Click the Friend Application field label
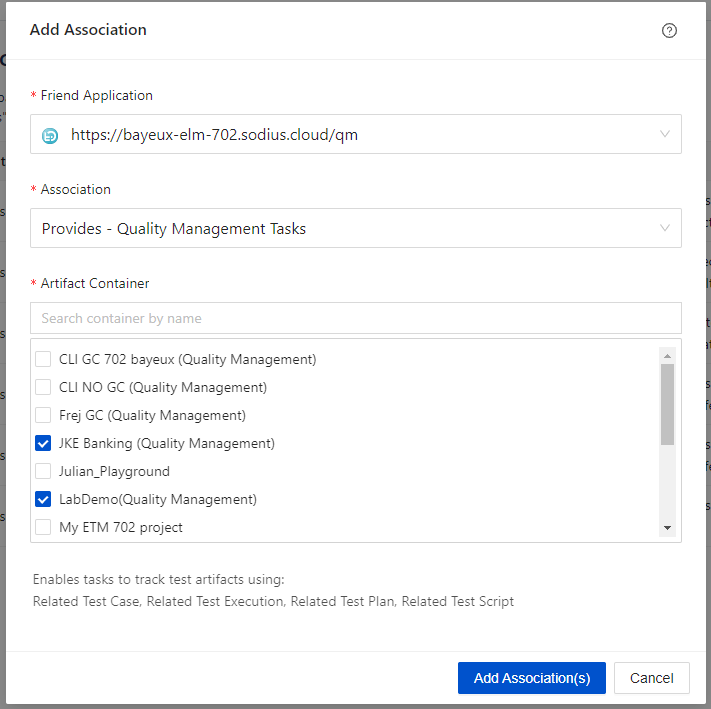 click(x=97, y=96)
